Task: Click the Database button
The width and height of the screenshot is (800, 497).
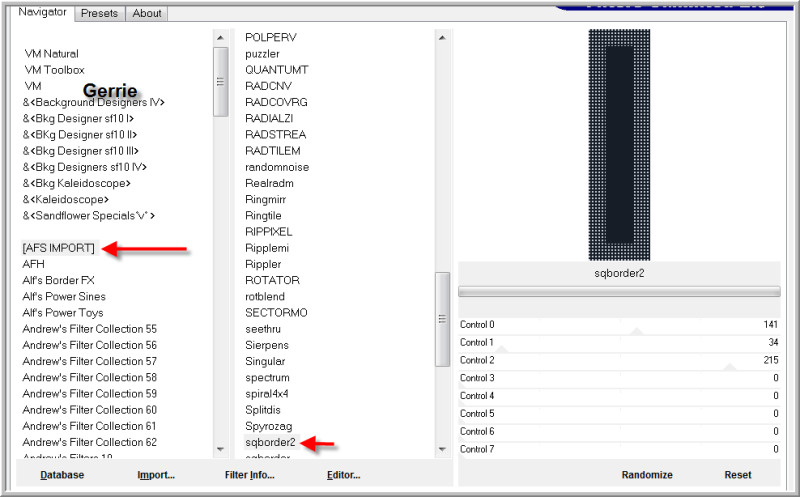Action: [x=62, y=475]
